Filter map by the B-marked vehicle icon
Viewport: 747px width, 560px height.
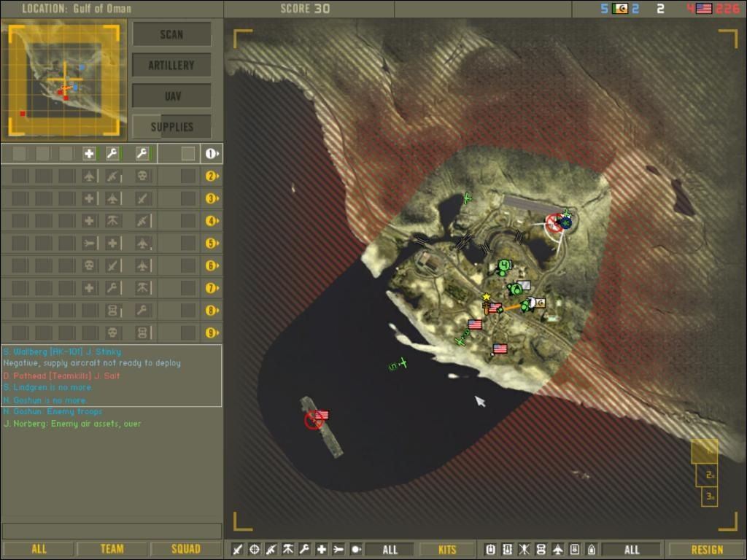(575, 550)
